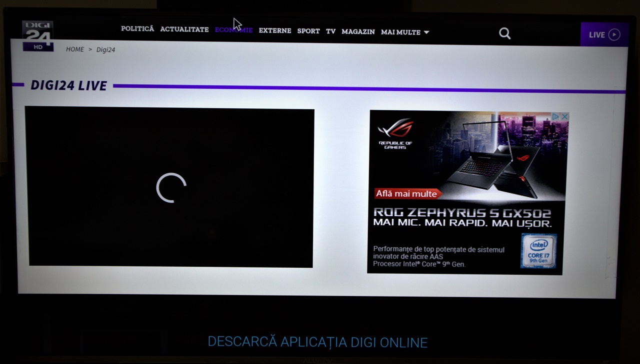
Task: Open the POLITICĂ menu item
Action: pos(137,29)
